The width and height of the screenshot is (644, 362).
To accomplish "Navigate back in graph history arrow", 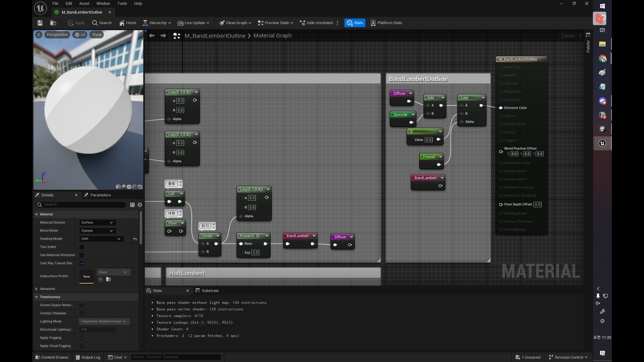I will coord(152,36).
